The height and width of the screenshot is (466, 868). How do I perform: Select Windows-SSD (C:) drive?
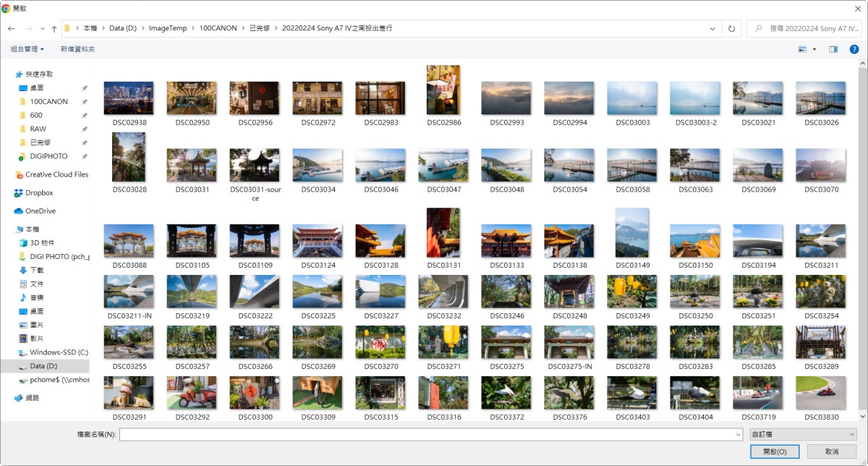59,352
